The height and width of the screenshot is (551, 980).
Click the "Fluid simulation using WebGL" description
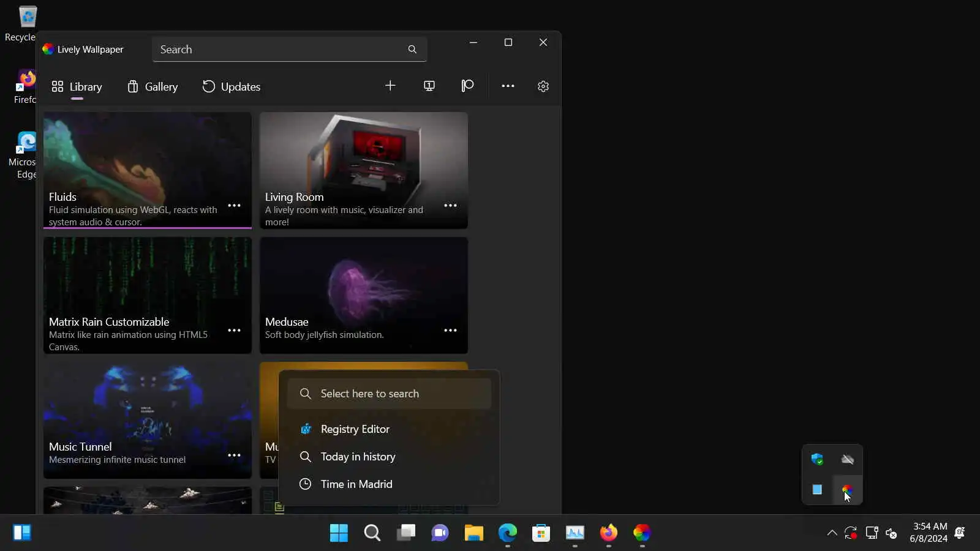click(133, 216)
